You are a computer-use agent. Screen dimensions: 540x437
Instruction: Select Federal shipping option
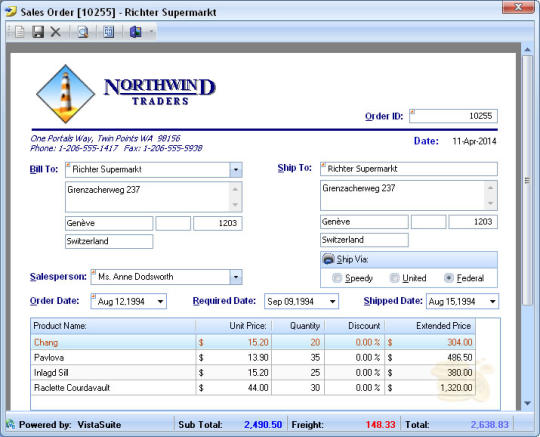click(x=449, y=278)
